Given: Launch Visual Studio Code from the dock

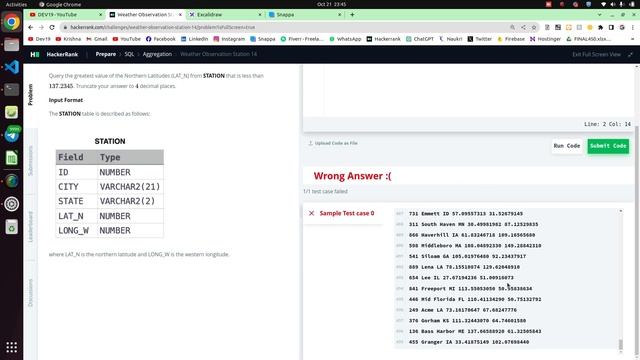Looking at the screenshot, I should pos(11,67).
